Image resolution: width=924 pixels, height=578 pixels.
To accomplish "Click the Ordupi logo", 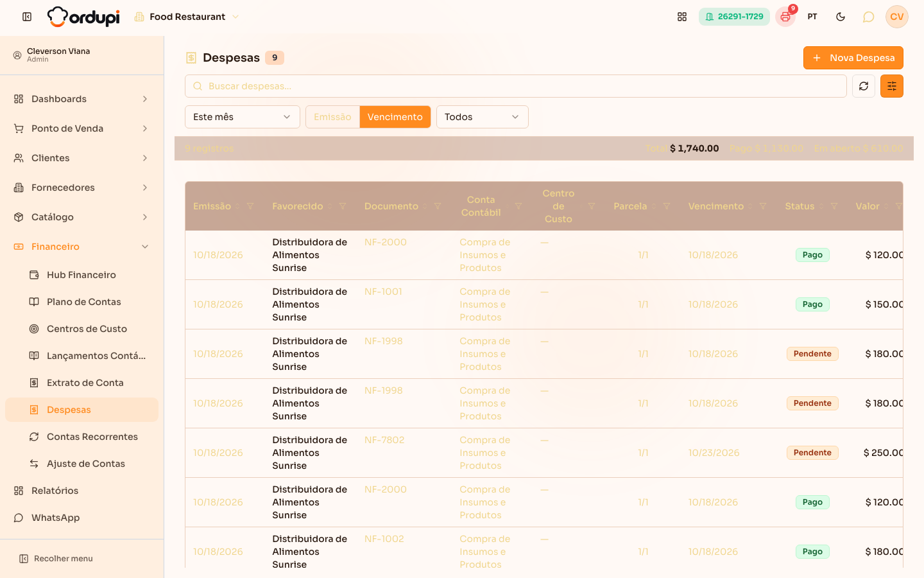I will [x=83, y=17].
